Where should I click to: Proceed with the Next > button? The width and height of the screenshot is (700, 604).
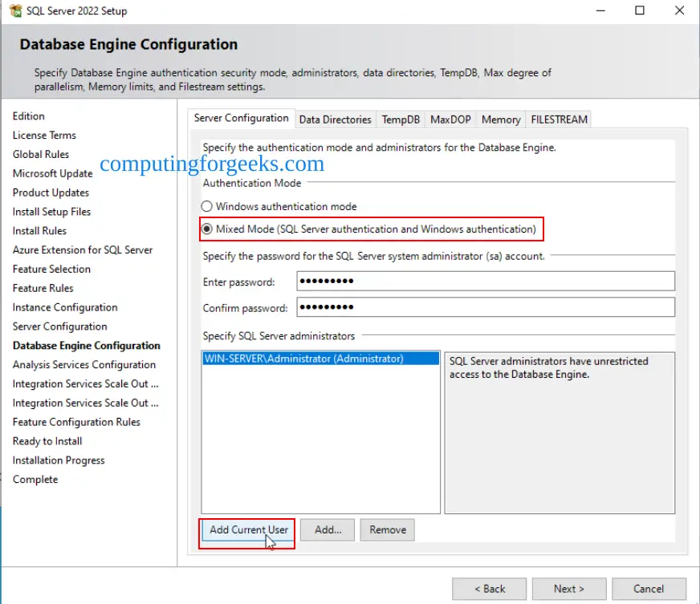[569, 589]
